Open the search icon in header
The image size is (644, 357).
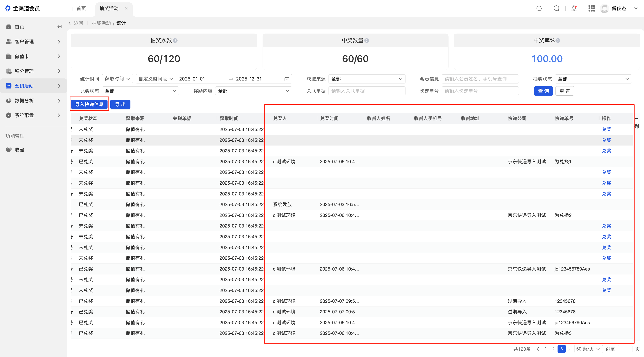[x=556, y=8]
